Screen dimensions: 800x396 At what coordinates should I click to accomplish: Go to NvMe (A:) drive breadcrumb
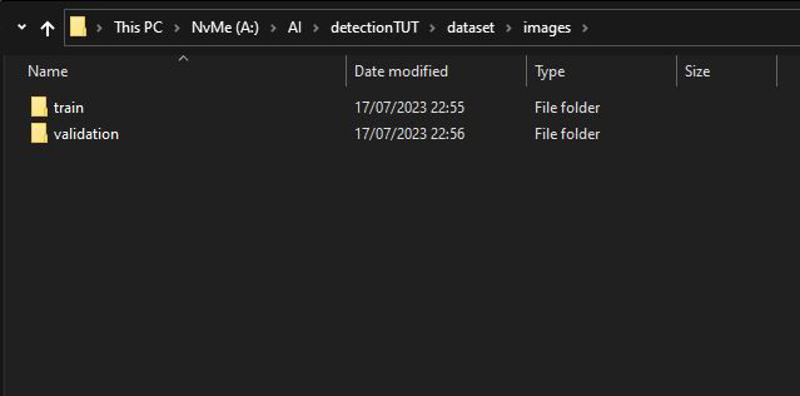pos(225,28)
